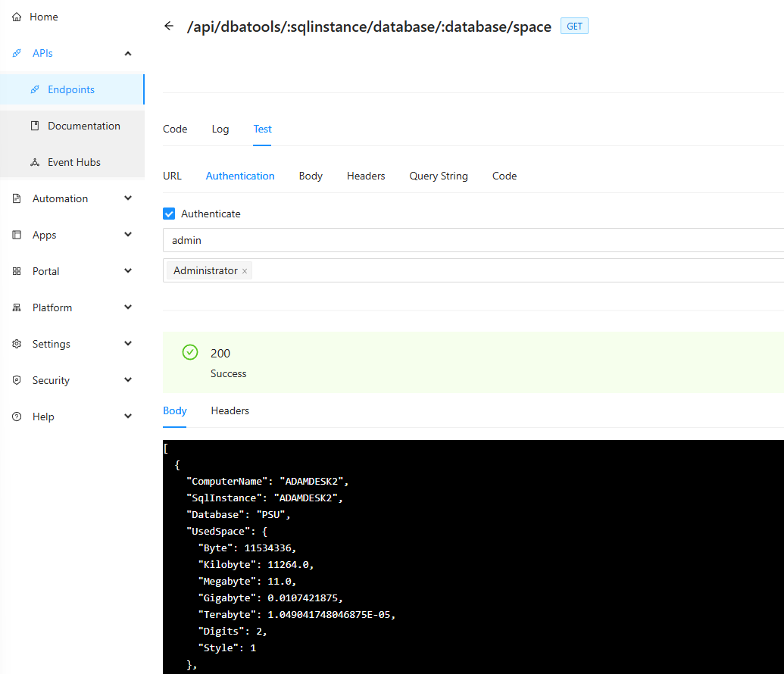Image resolution: width=784 pixels, height=674 pixels.
Task: Click the endpoint URL path title
Action: [369, 27]
